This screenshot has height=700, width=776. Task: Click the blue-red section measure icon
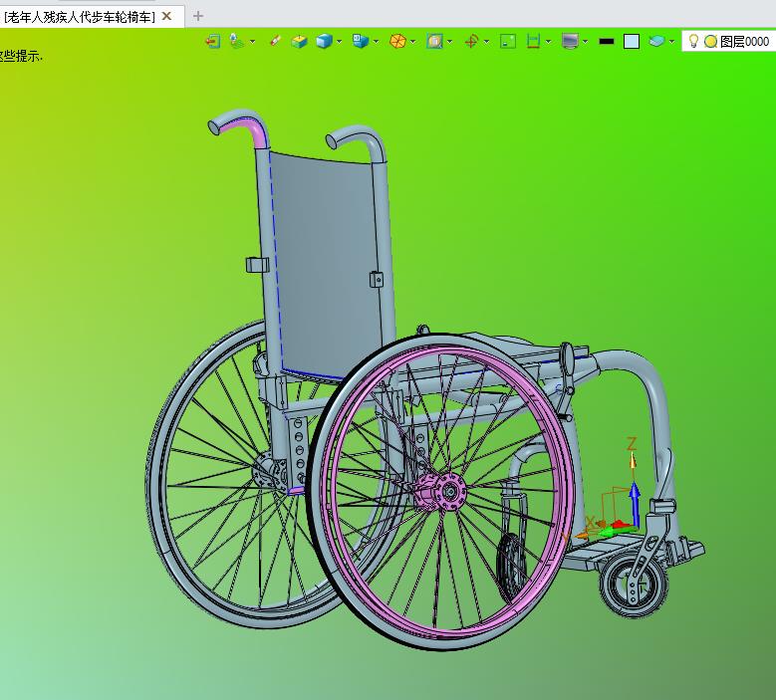(533, 41)
